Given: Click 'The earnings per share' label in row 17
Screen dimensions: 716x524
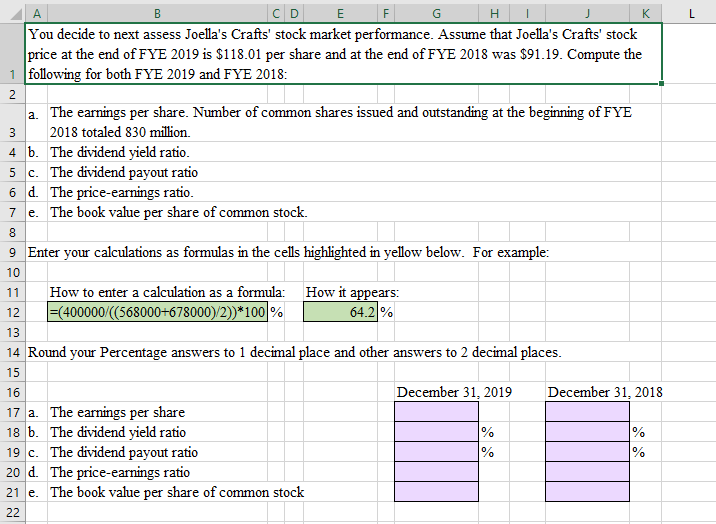Looking at the screenshot, I should point(117,412).
